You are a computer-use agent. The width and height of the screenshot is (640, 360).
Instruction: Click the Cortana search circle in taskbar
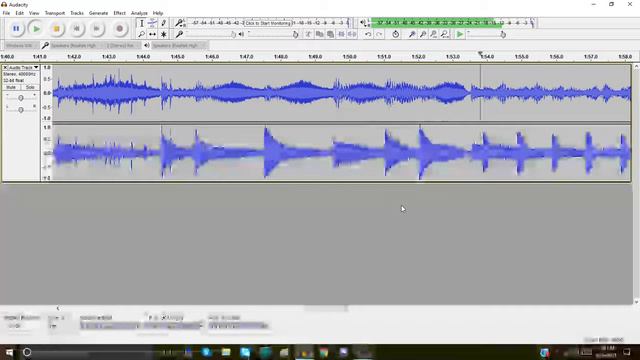click(x=27, y=352)
